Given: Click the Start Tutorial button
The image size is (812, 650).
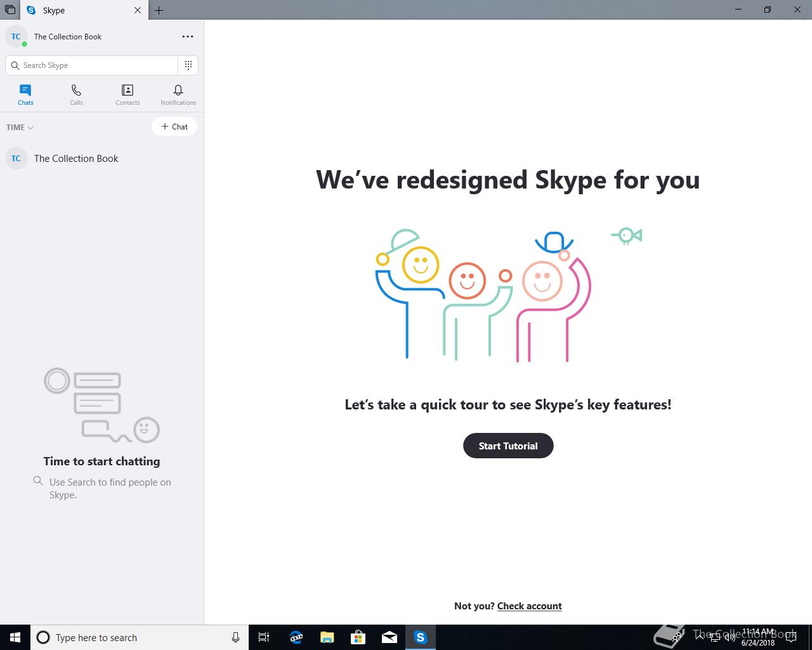Looking at the screenshot, I should [x=508, y=446].
